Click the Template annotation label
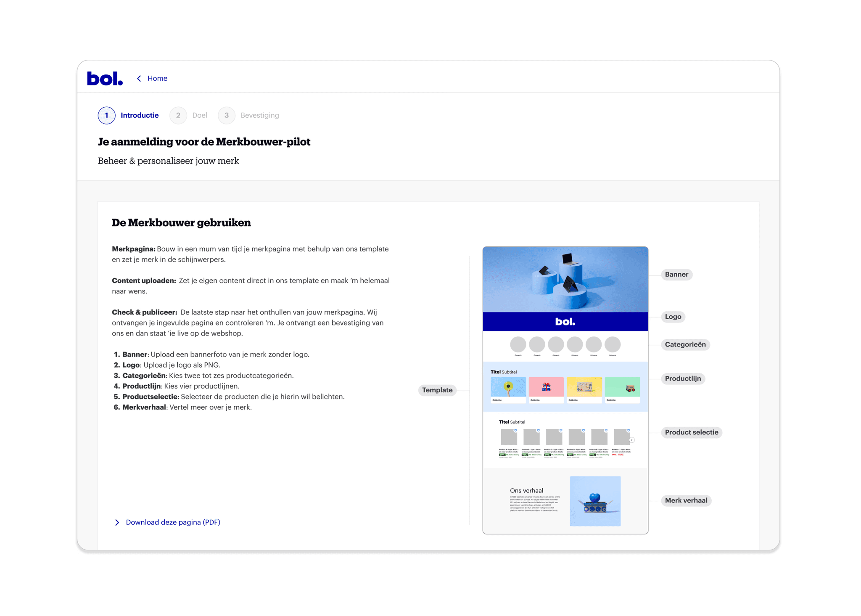861x616 pixels. [x=437, y=390]
